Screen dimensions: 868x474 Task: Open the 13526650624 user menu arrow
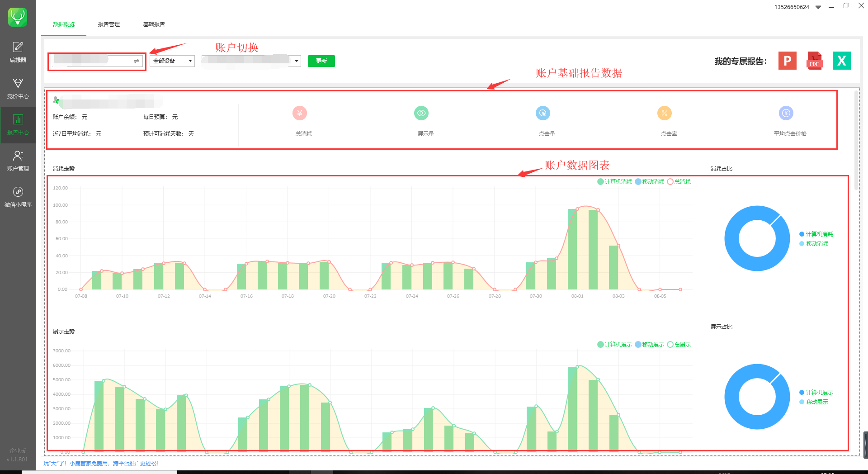(x=818, y=7)
